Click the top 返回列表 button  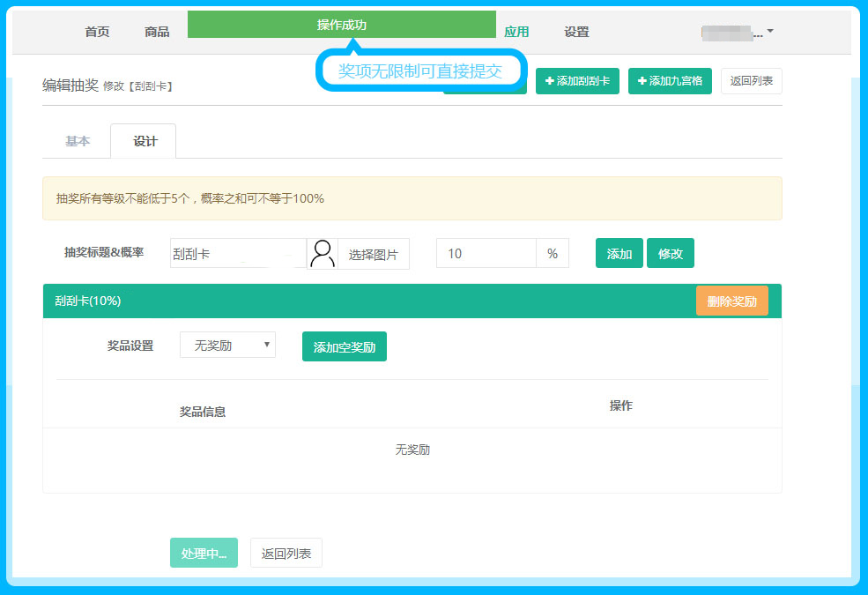pos(751,81)
